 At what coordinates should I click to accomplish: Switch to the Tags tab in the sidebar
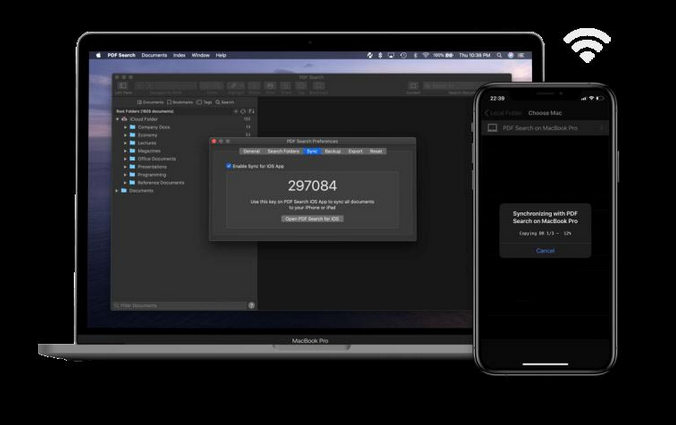point(204,102)
